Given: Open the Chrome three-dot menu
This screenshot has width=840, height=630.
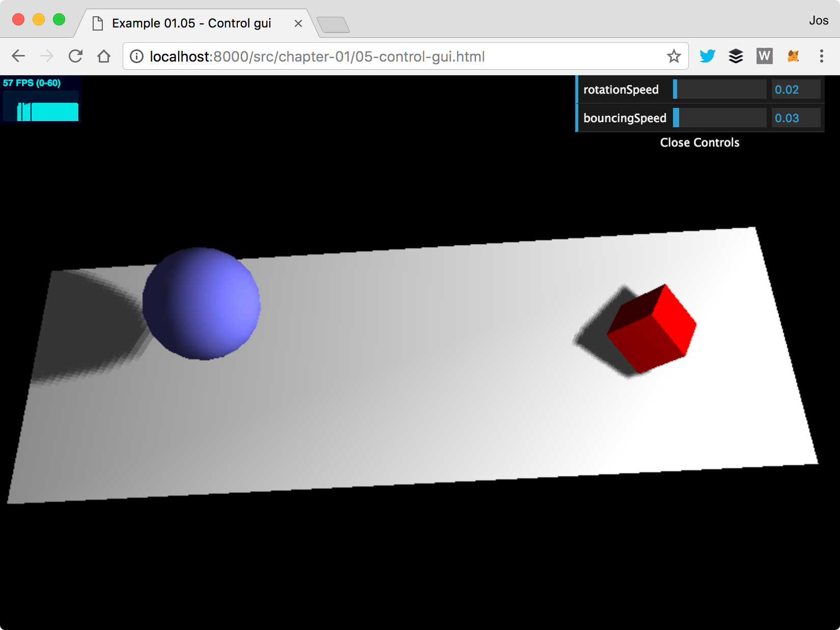Looking at the screenshot, I should pyautogui.click(x=821, y=56).
